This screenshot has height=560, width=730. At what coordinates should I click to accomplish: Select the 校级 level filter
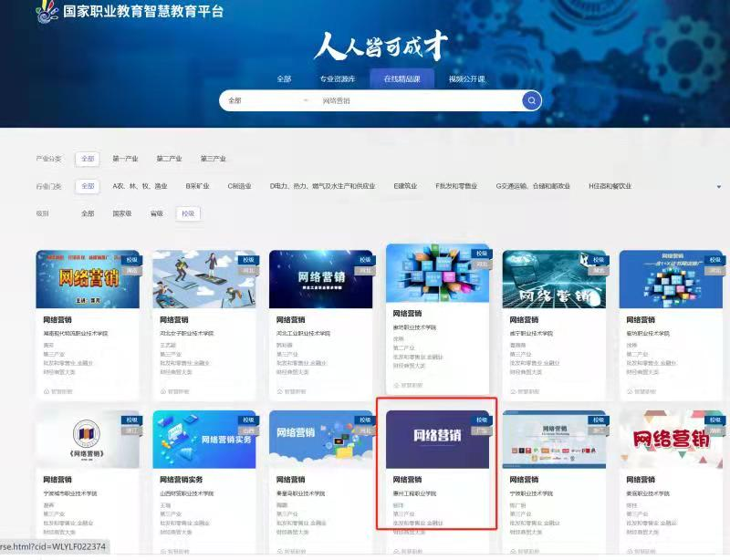click(x=188, y=213)
